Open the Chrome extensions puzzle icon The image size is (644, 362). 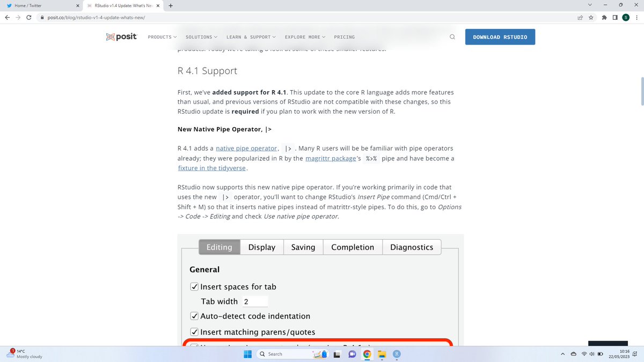pos(605,17)
